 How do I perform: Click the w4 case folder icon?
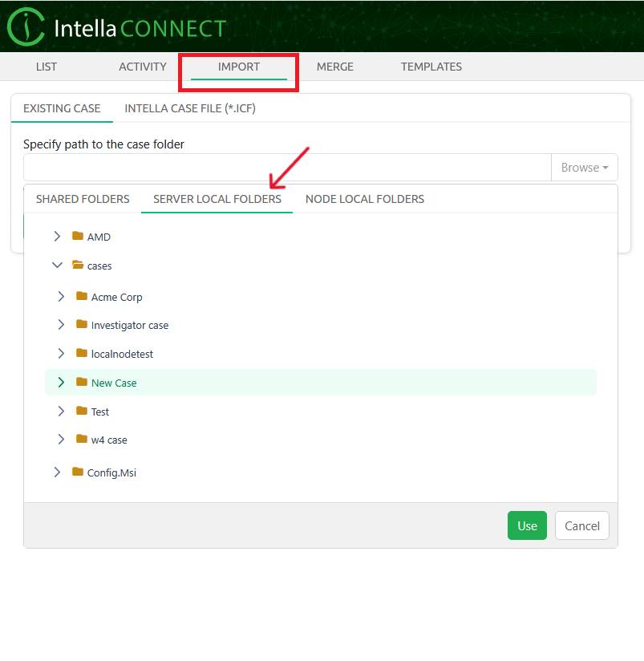click(82, 440)
